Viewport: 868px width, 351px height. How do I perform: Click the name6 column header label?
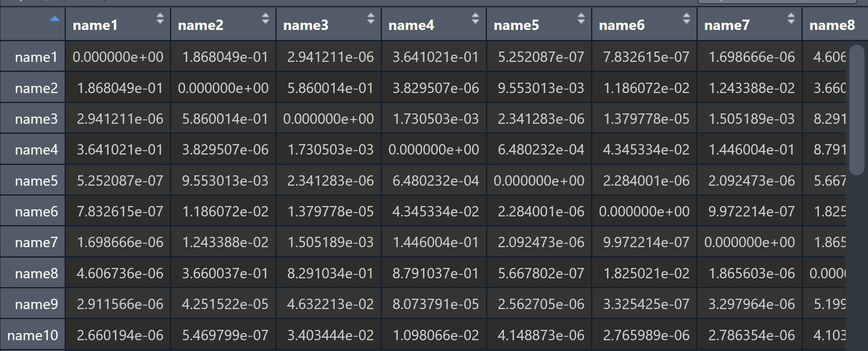pyautogui.click(x=622, y=25)
